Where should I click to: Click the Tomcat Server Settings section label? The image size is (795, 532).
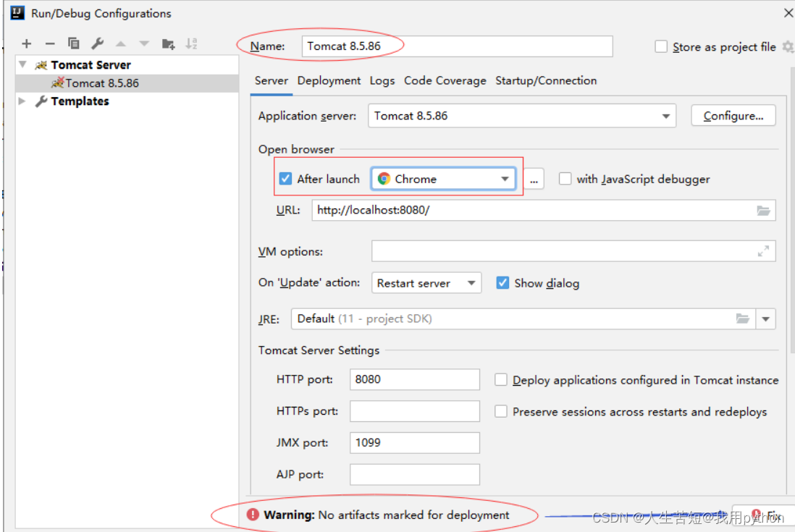pos(319,350)
